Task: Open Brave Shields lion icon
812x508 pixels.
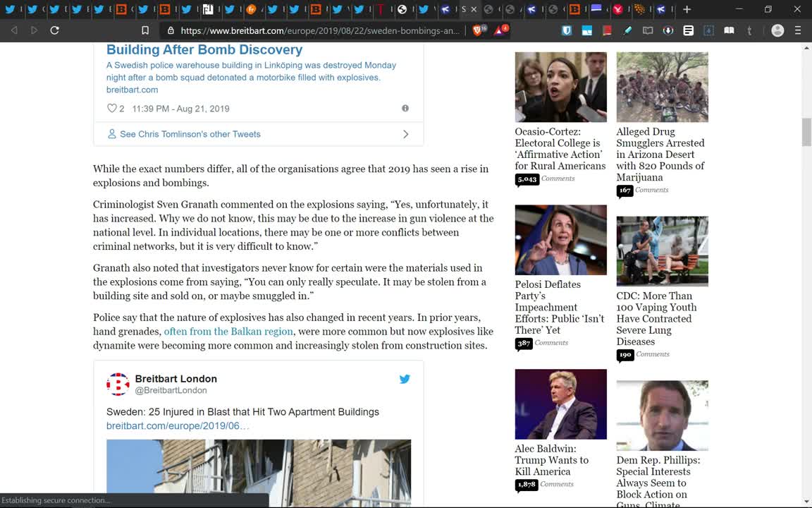Action: 479,30
